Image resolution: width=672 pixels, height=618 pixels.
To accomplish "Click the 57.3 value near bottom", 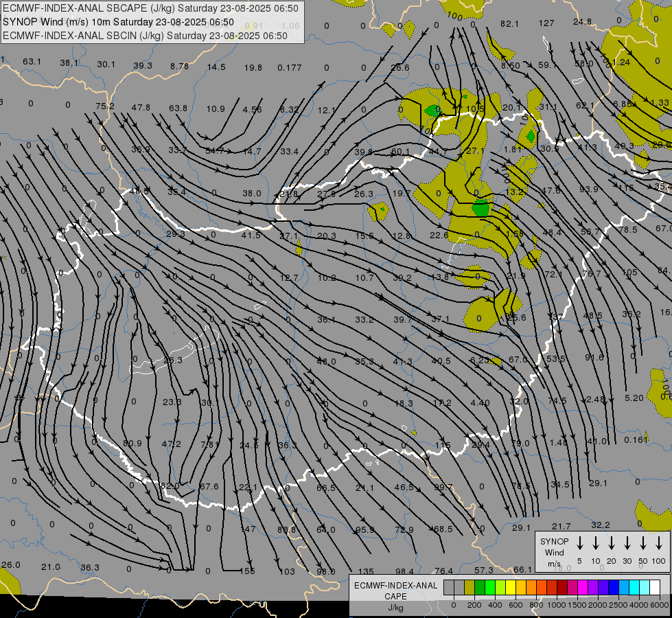I will [484, 570].
